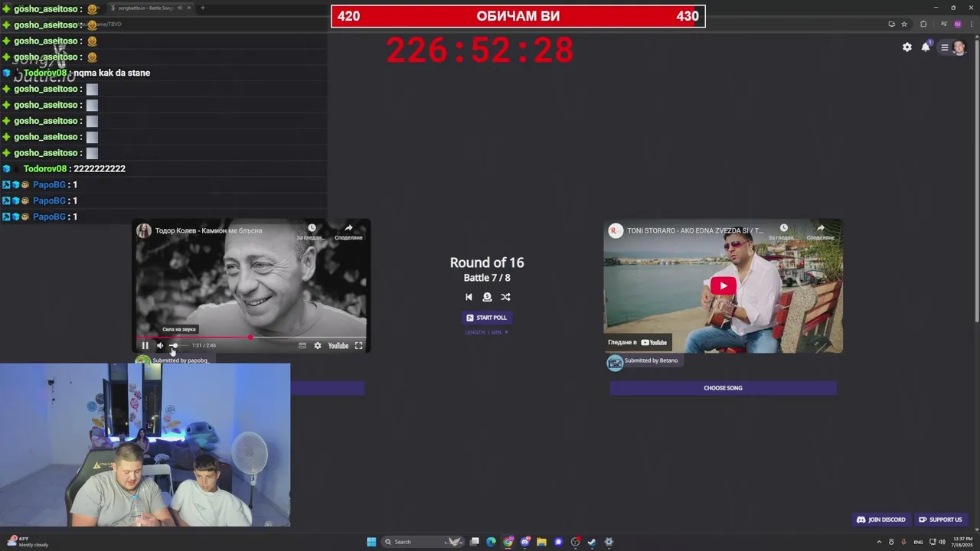Screen dimensions: 980x551
Task: Click the Support Us button
Action: [941, 520]
